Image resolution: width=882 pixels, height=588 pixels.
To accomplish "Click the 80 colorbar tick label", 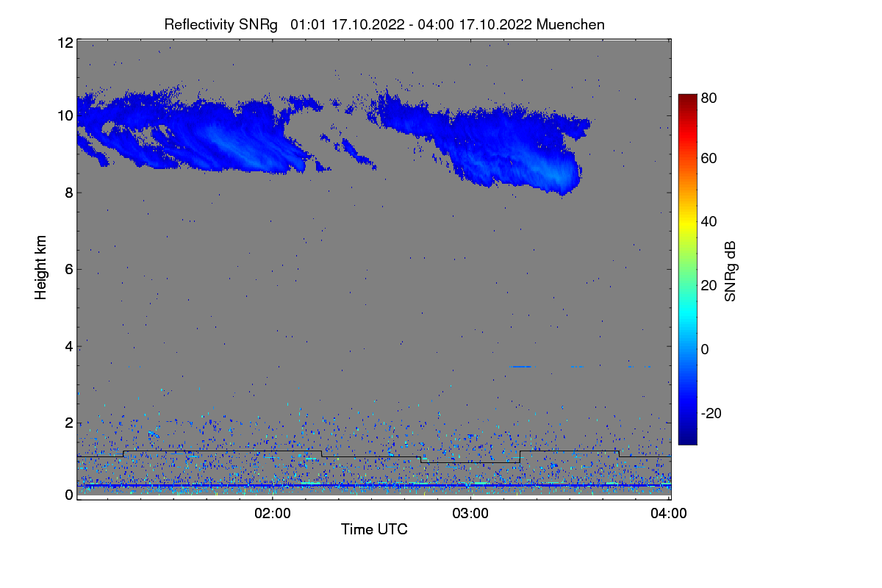I will 709,96.
